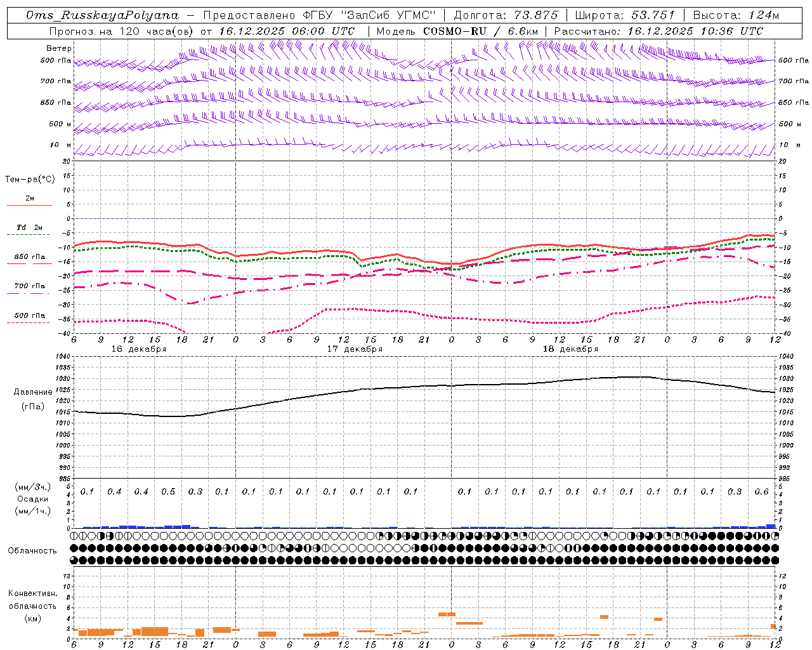Click the date label 17 декабря

355,349
